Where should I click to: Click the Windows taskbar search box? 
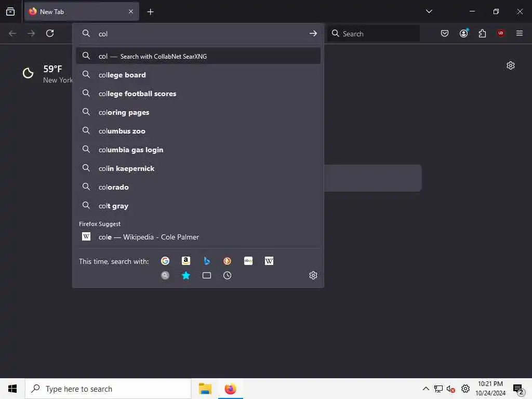tap(108, 389)
